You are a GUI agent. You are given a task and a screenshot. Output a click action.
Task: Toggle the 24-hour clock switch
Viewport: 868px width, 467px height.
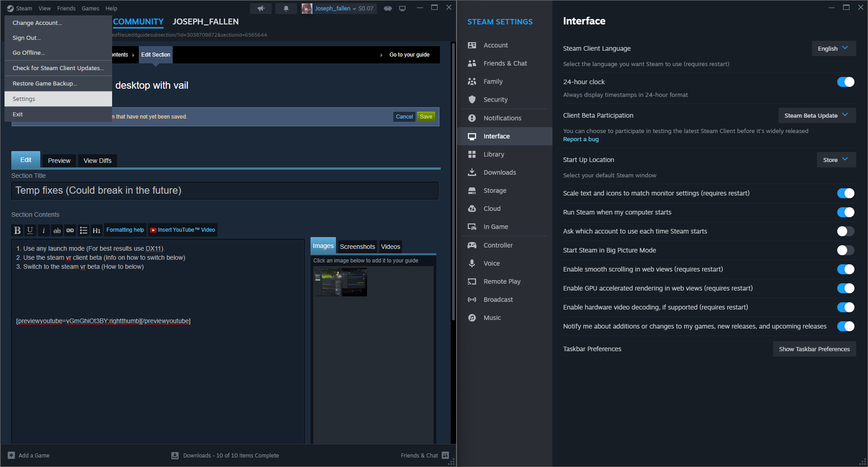[845, 82]
